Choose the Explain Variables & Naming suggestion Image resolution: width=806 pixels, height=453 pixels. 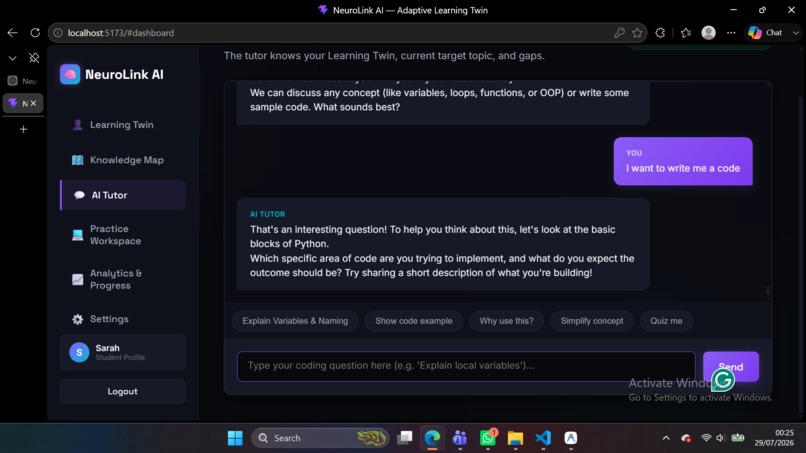(295, 321)
